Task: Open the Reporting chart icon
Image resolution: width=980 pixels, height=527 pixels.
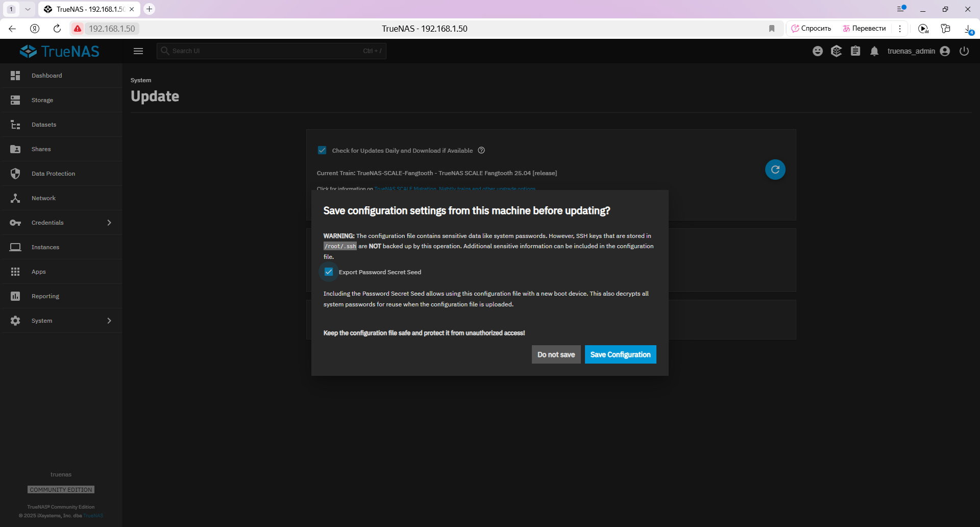Action: (x=15, y=296)
